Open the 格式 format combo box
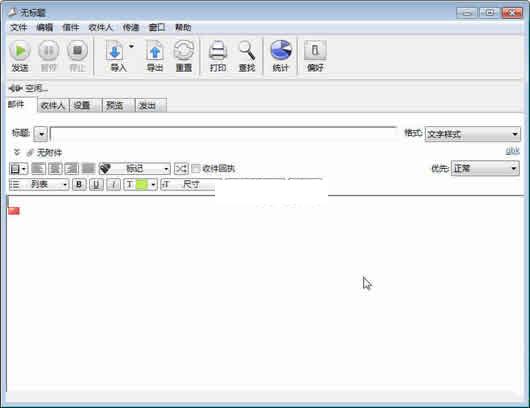 point(472,134)
